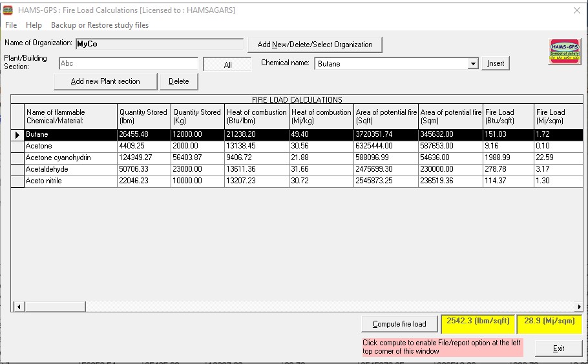Click the HAMS-GPS logo icon
The image size is (588, 364).
[x=565, y=52]
